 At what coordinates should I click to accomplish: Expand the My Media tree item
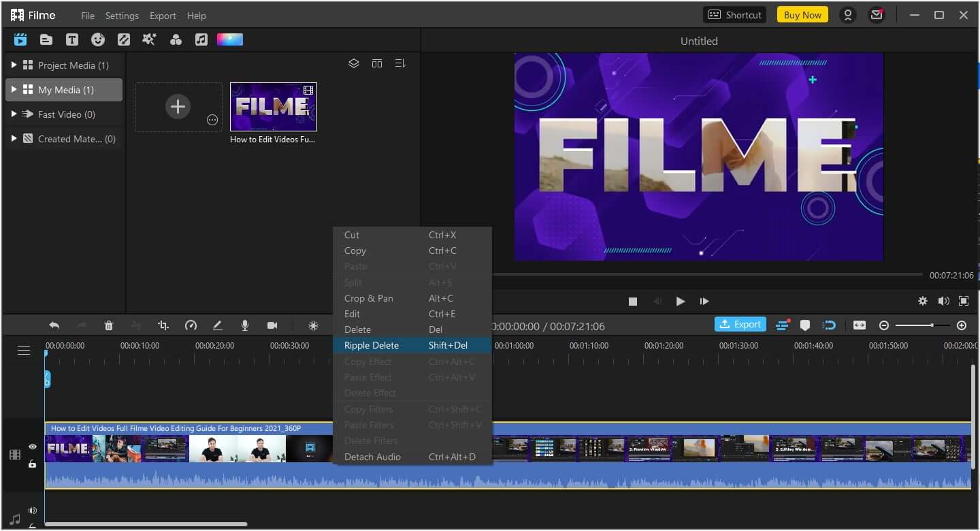pos(14,89)
